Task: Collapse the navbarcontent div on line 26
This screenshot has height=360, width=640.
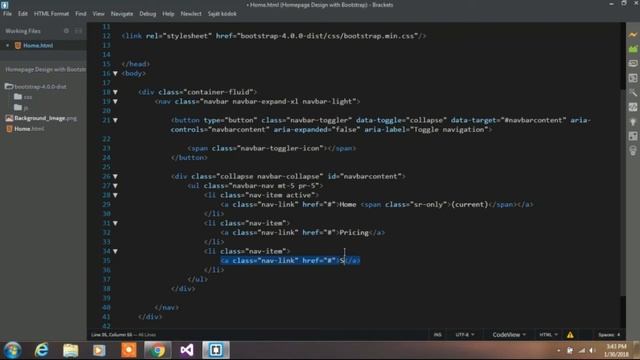Action: pos(115,176)
